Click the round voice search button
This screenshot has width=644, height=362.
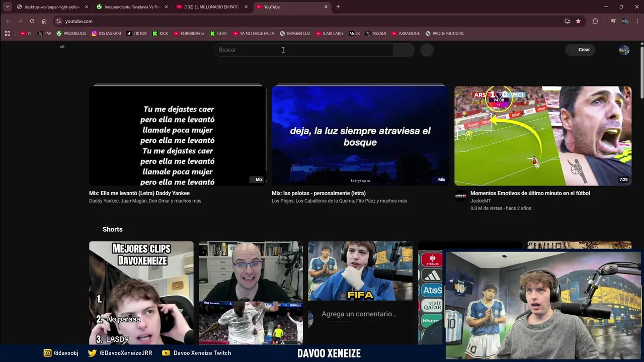coord(427,50)
